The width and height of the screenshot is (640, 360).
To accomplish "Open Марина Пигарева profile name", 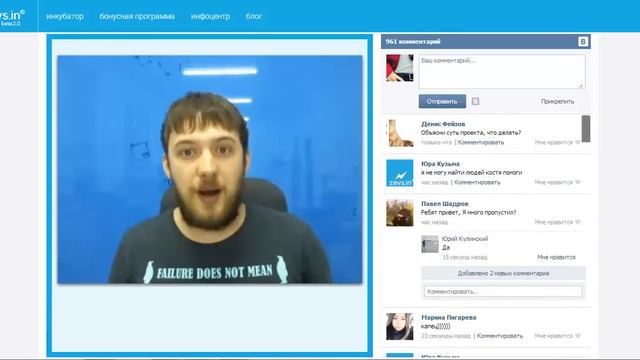I will 449,317.
